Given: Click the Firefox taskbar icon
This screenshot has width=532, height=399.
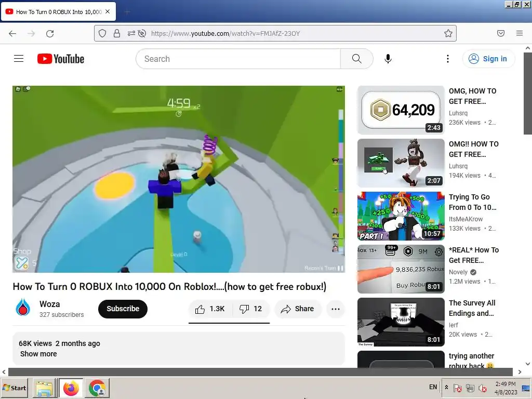Looking at the screenshot, I should 71,388.
